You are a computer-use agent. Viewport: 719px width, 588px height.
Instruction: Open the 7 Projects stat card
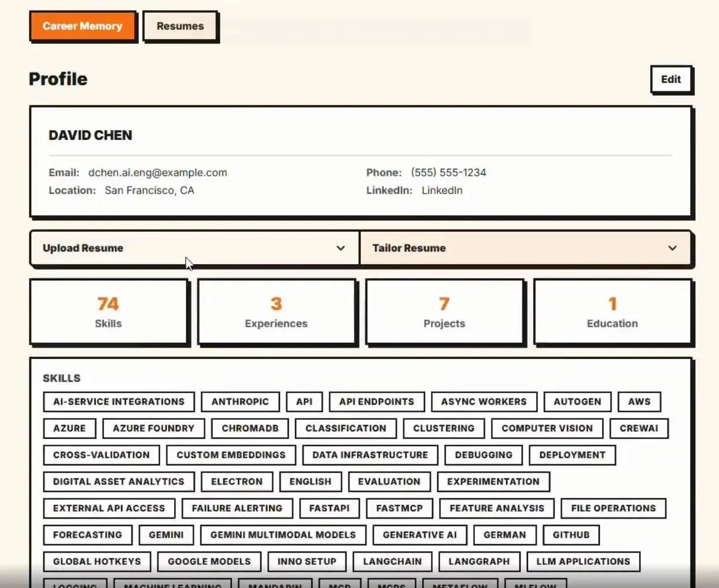click(444, 312)
